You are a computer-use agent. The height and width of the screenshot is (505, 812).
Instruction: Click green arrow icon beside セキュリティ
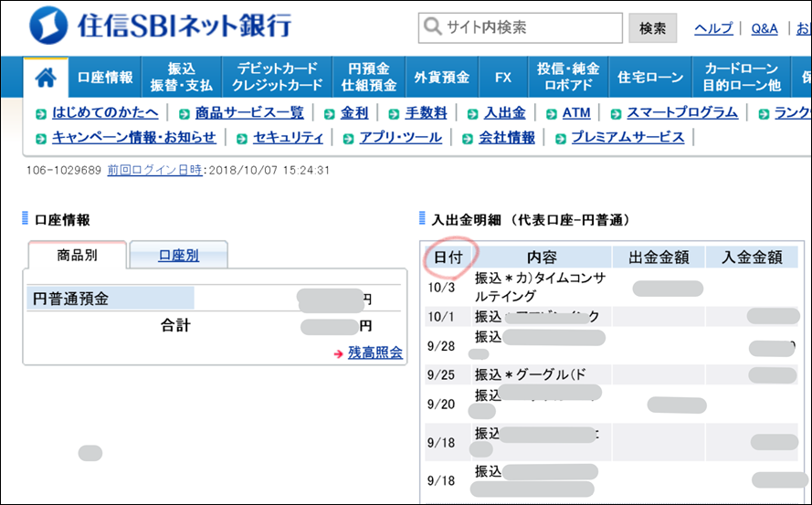point(242,139)
